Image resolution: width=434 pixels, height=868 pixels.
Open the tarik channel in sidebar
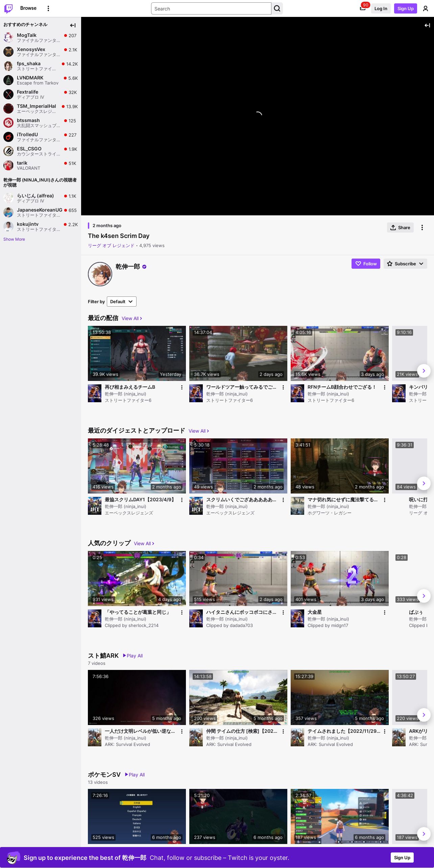click(x=41, y=165)
